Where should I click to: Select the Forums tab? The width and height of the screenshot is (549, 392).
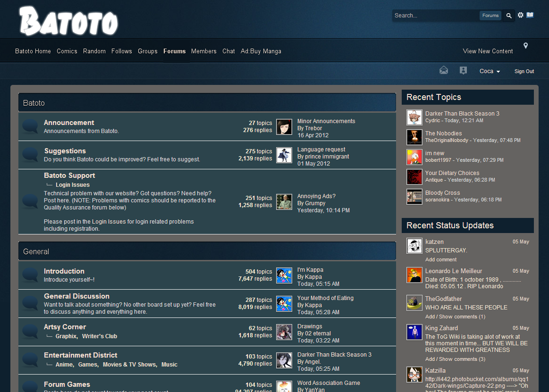[174, 51]
